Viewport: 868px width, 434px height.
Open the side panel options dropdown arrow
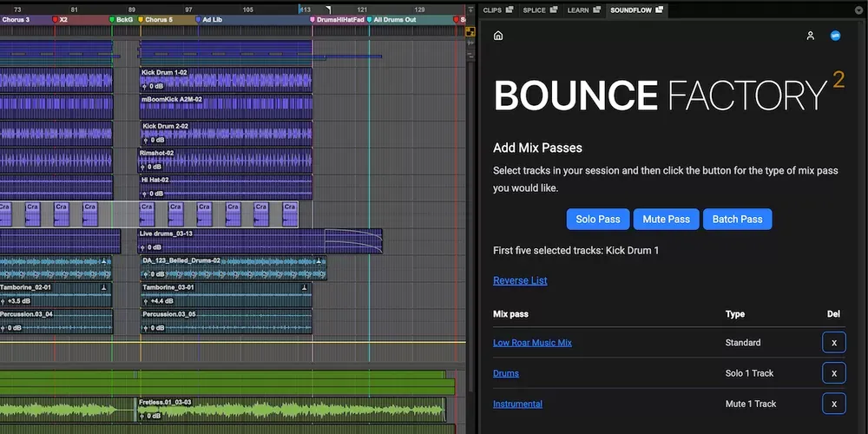tap(858, 10)
